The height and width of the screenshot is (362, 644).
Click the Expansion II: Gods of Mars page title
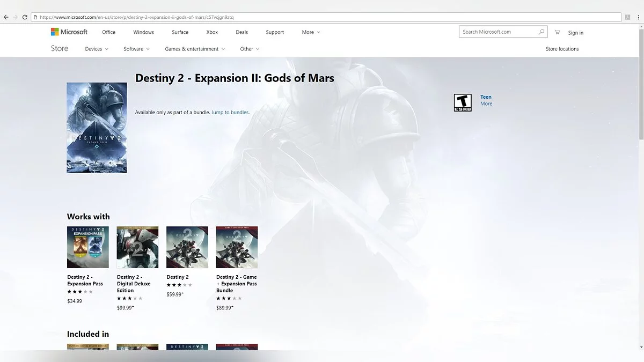click(235, 78)
